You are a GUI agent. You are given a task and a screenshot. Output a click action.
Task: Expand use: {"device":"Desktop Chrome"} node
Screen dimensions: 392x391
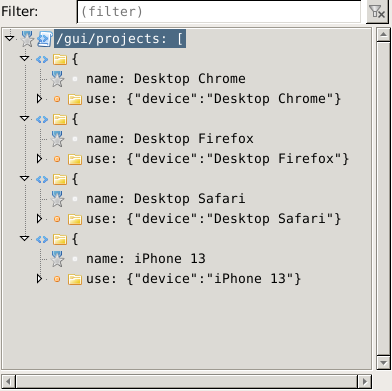[39, 99]
